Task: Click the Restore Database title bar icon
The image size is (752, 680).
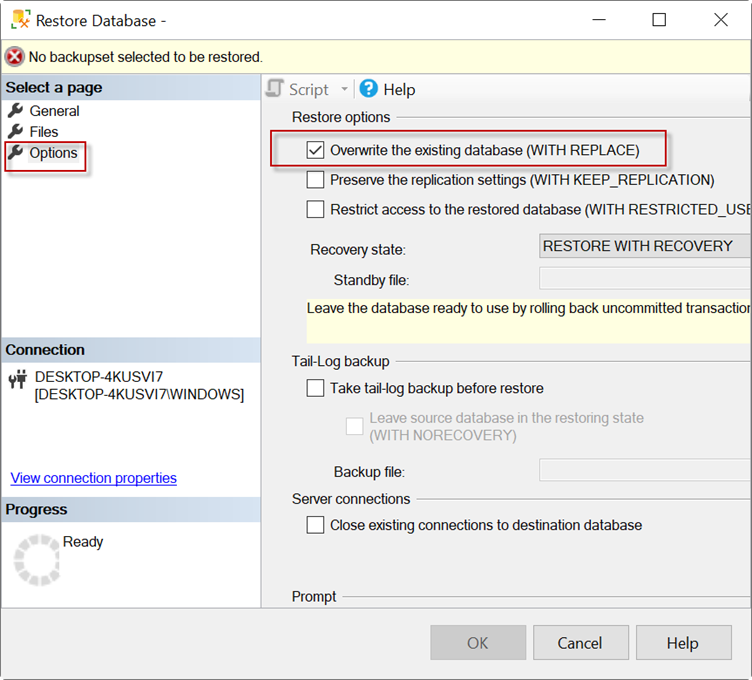Action: [19, 20]
